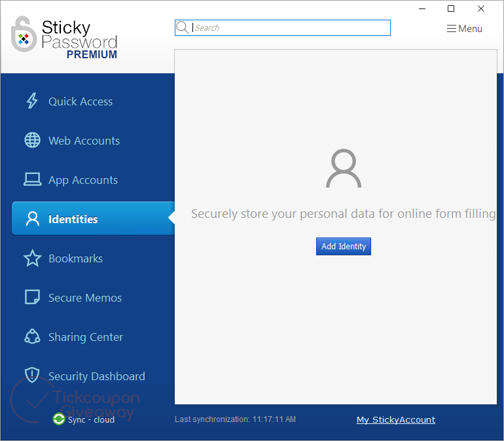The image size is (504, 441).
Task: Click the Sync - cloud label
Action: 91,420
